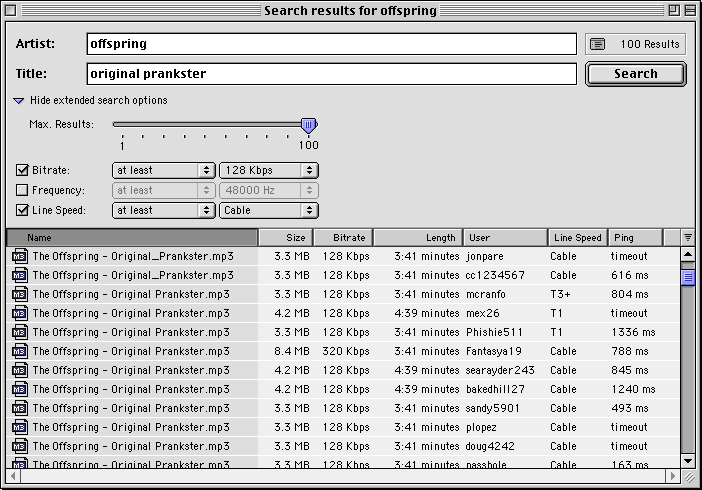Click the MP3 file icon in Fantasya19's row
702x490 pixels.
(20, 351)
